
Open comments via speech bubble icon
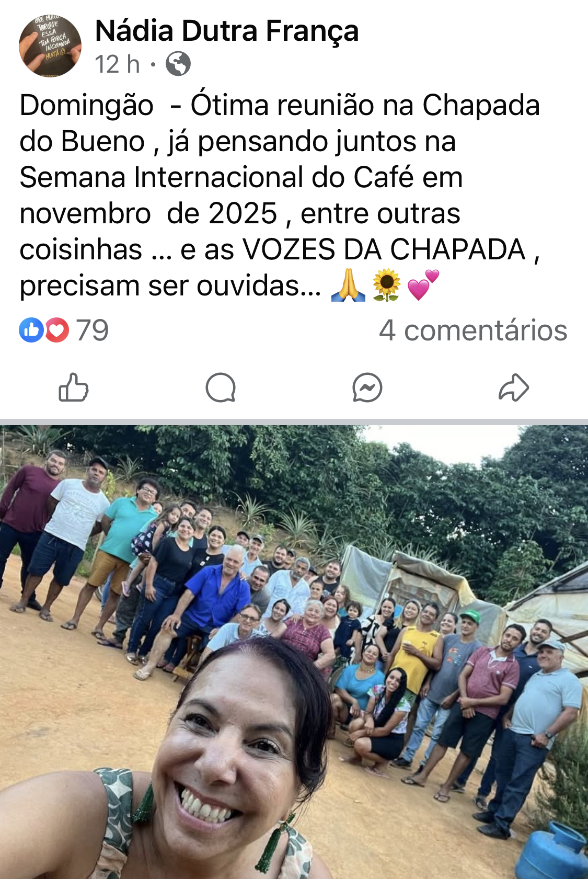tap(221, 387)
